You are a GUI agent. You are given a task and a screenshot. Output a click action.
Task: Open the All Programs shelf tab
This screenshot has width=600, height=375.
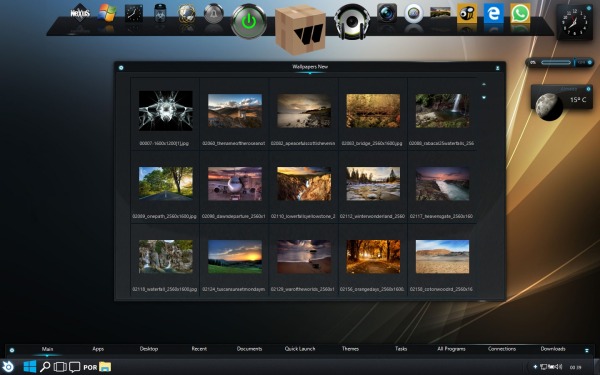pos(452,349)
